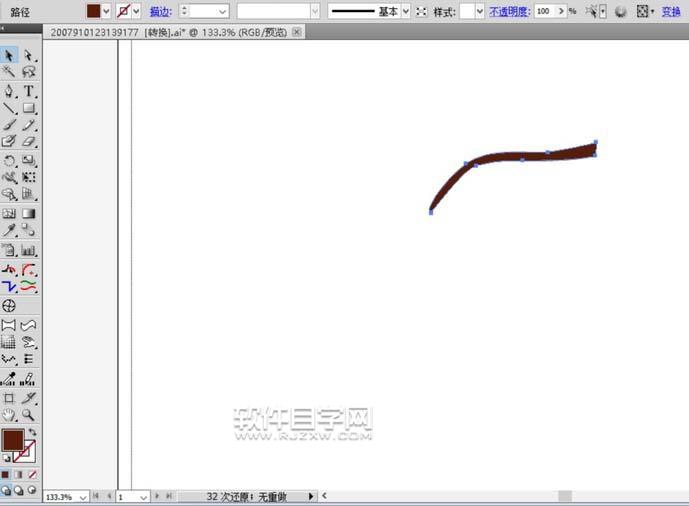The width and height of the screenshot is (689, 506).
Task: Select the Magic Wand tool
Action: [9, 72]
